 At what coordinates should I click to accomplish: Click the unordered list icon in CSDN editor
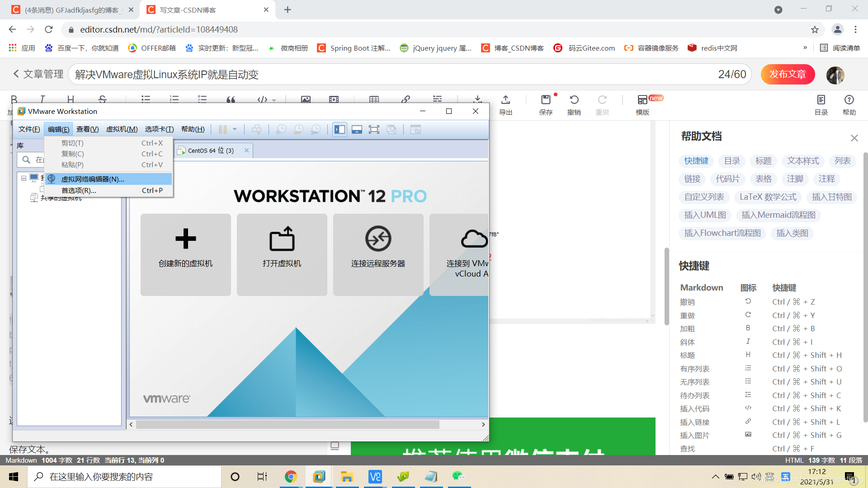[146, 99]
